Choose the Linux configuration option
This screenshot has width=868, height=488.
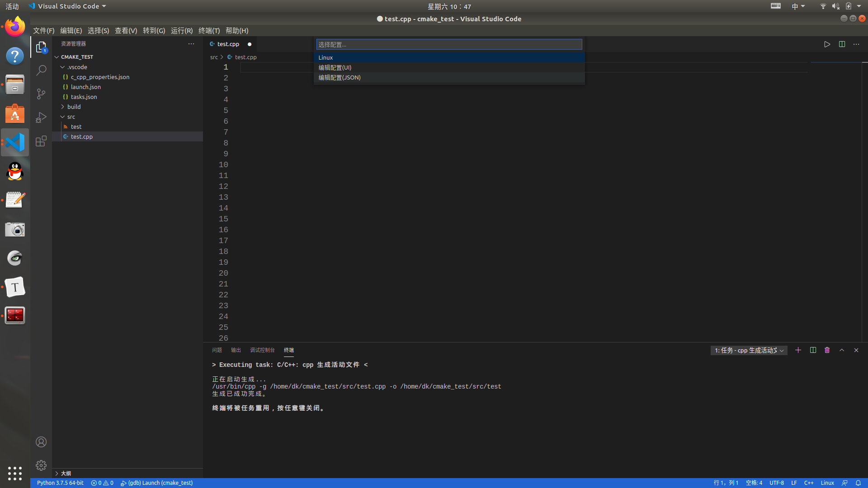[449, 57]
